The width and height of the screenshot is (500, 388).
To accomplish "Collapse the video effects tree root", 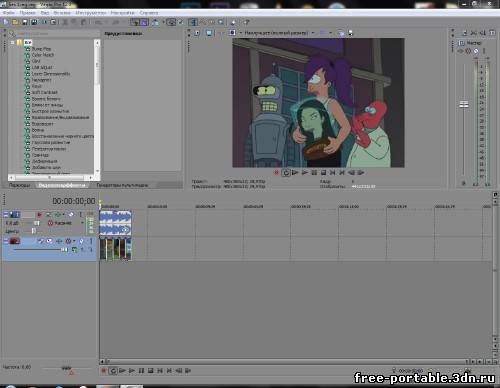I will 13,42.
